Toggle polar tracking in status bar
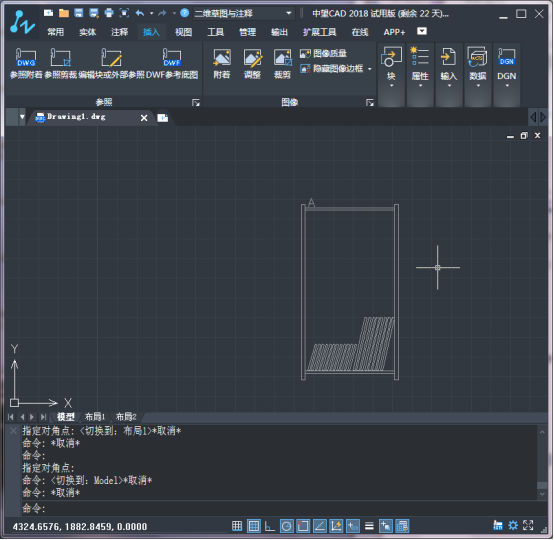Screen dimensions: 554x540 287,526
